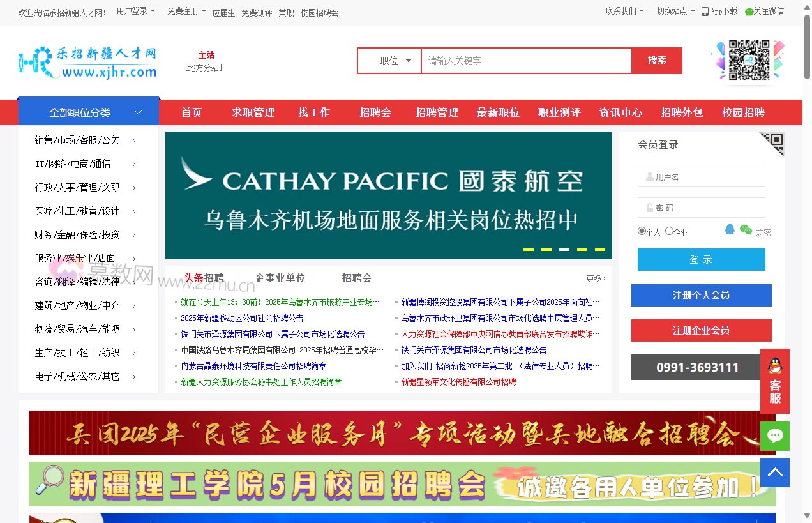Click the white active carousel dot
812x523 pixels.
pyautogui.click(x=564, y=250)
